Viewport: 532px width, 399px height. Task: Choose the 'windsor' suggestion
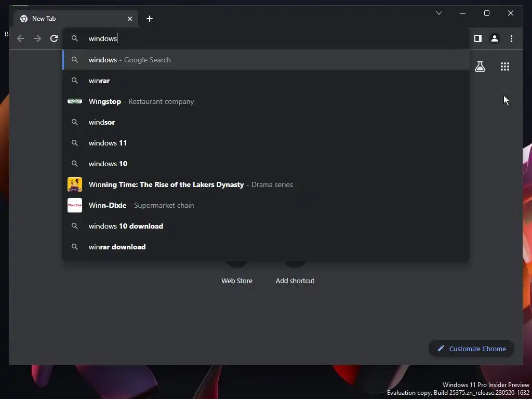pos(266,122)
